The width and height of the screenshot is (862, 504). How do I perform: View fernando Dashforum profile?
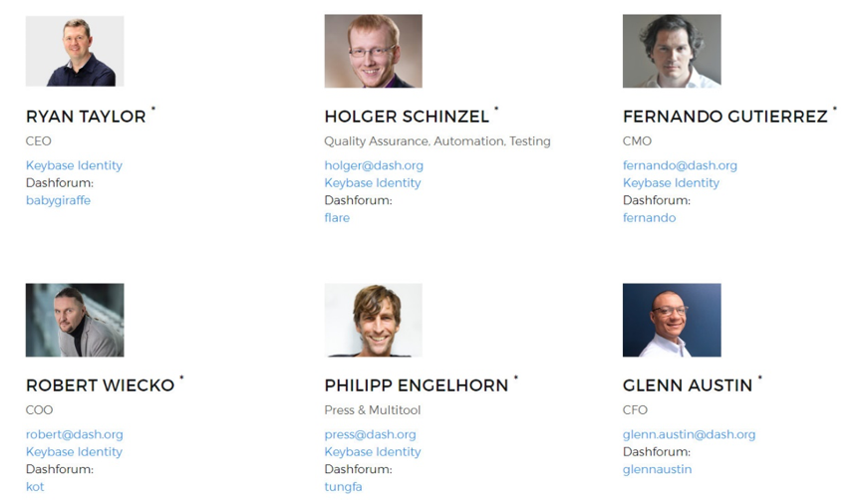[x=650, y=218]
